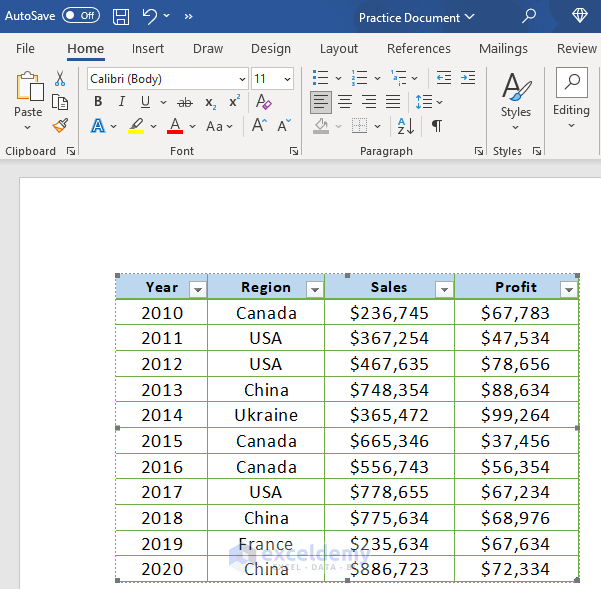Click the Text Effects blue A icon
Image resolution: width=601 pixels, height=589 pixels.
click(98, 126)
